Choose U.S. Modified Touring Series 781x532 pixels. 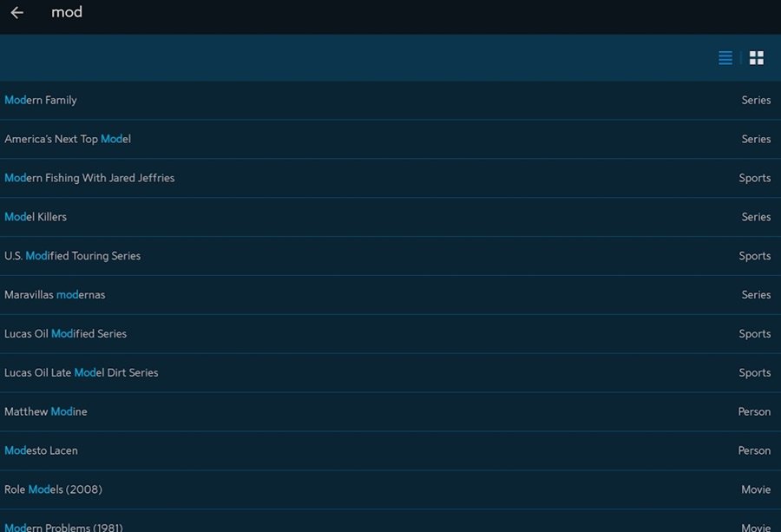(390, 255)
